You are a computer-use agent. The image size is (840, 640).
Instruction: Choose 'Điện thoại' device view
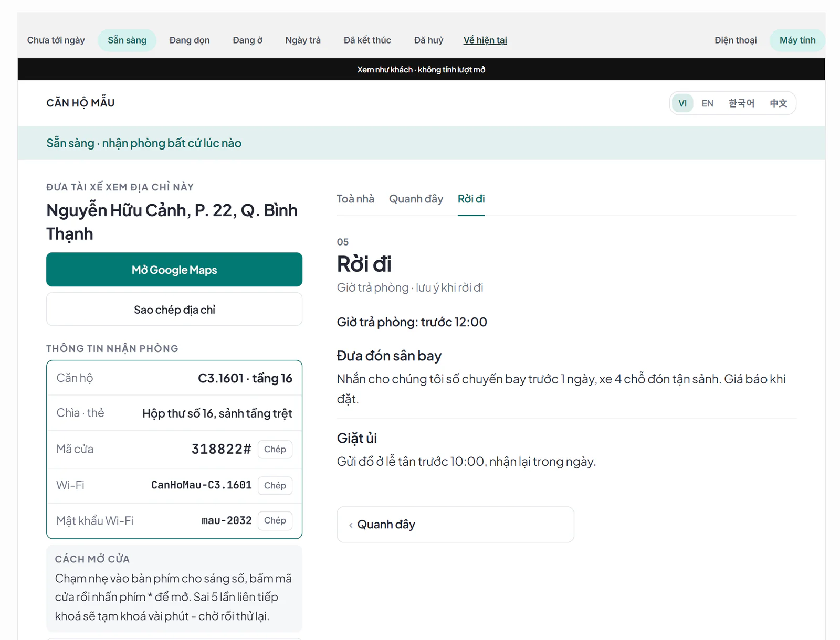[x=736, y=40]
